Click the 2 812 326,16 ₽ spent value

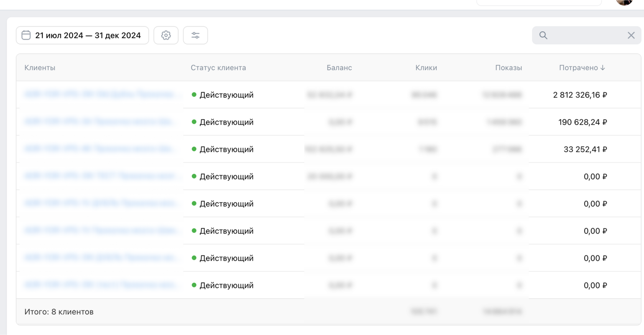(580, 95)
